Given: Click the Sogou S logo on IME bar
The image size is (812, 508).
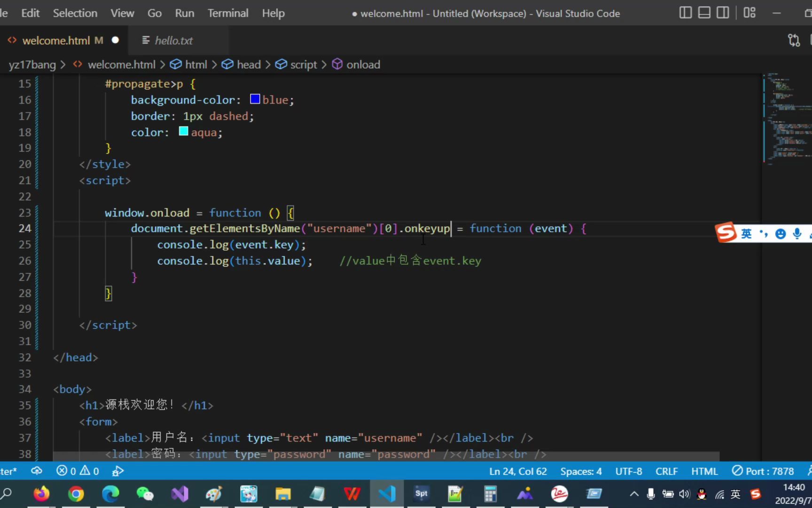Looking at the screenshot, I should pos(726,232).
